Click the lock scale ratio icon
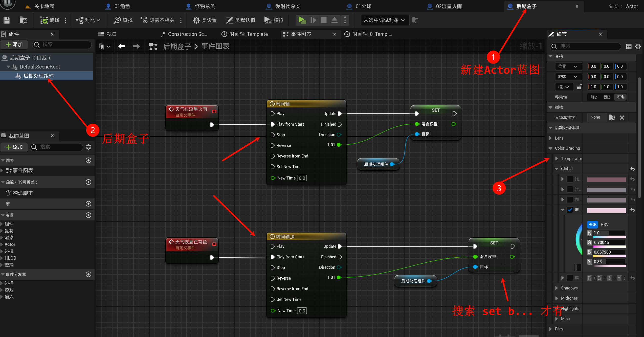The height and width of the screenshot is (337, 644). pyautogui.click(x=579, y=87)
